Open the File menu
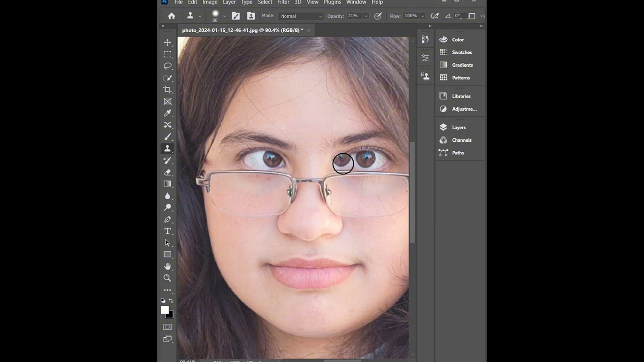 click(179, 3)
